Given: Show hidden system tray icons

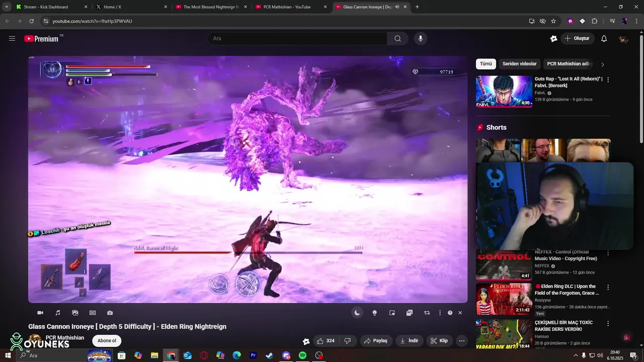Looking at the screenshot, I should pos(576,355).
